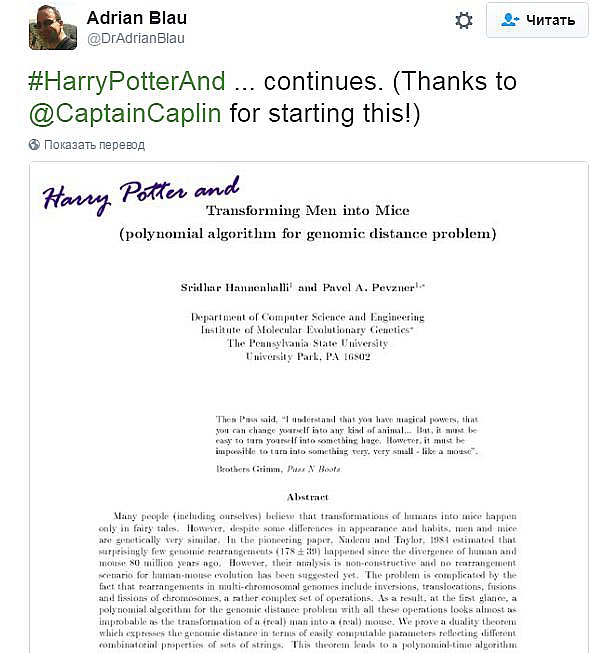The width and height of the screenshot is (607, 653).
Task: Click Показать перевод to translate tweet
Action: [x=94, y=145]
